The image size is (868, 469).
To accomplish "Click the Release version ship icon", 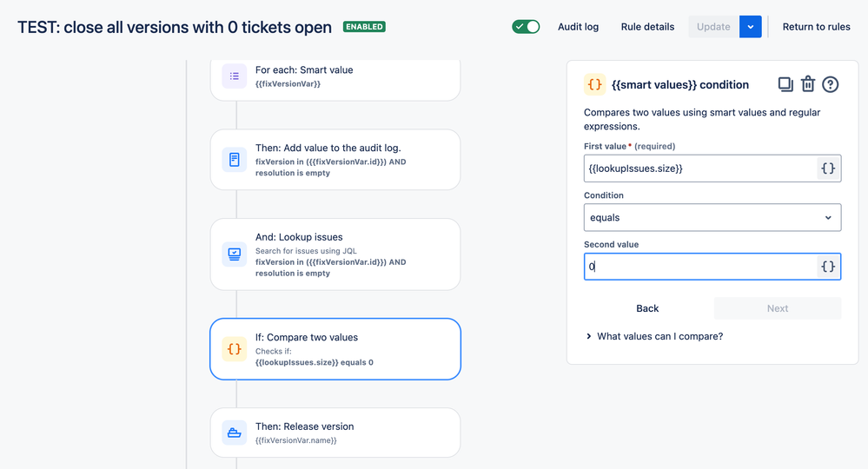I will point(235,433).
